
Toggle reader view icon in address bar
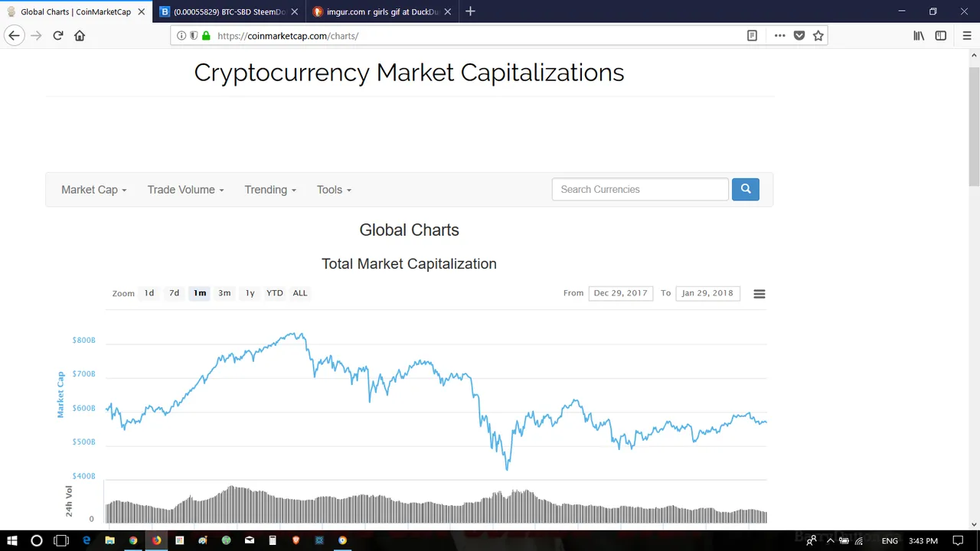click(753, 35)
